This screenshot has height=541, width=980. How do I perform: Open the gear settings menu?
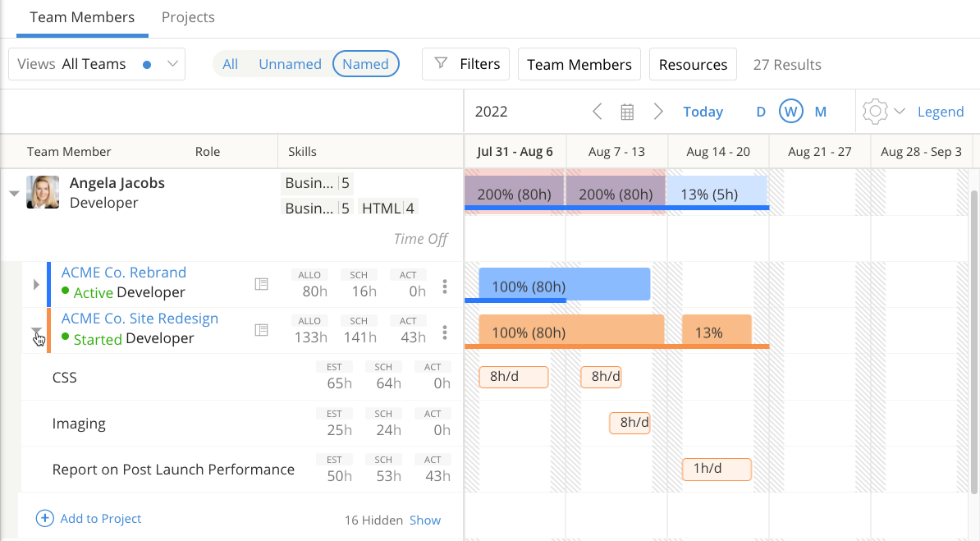876,112
